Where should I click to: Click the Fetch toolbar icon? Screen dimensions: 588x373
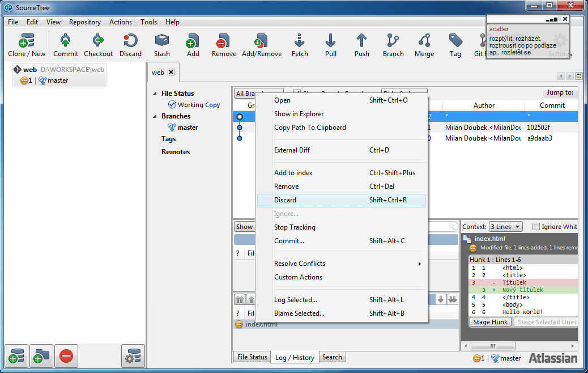[x=300, y=40]
